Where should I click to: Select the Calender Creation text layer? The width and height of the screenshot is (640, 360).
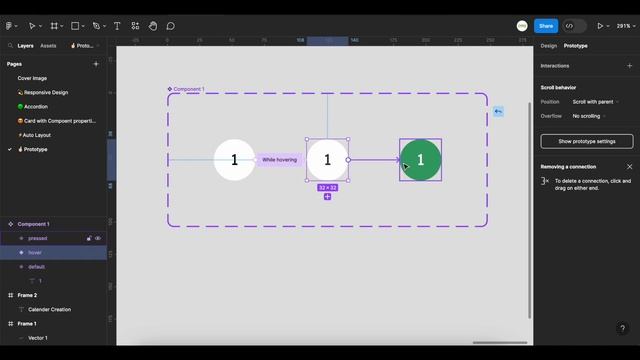(x=49, y=309)
